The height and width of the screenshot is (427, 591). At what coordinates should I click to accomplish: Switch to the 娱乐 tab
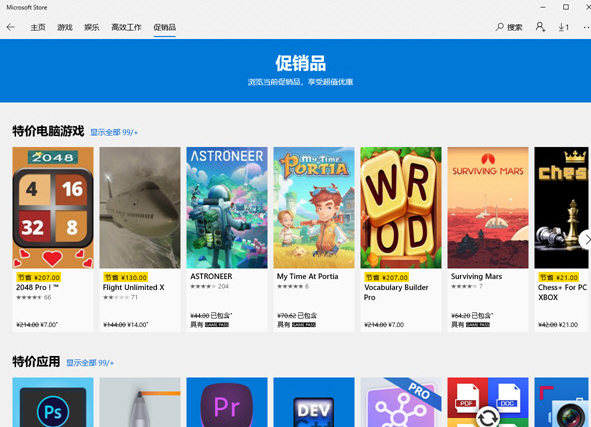tap(92, 27)
